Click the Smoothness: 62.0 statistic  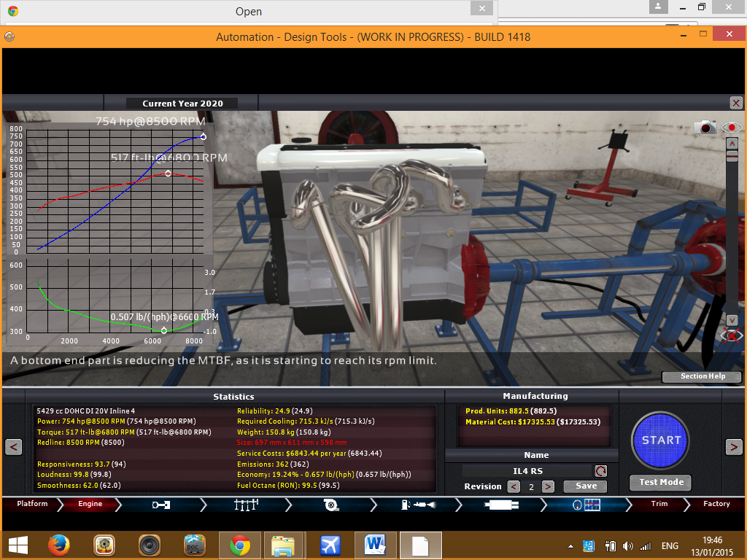click(79, 485)
